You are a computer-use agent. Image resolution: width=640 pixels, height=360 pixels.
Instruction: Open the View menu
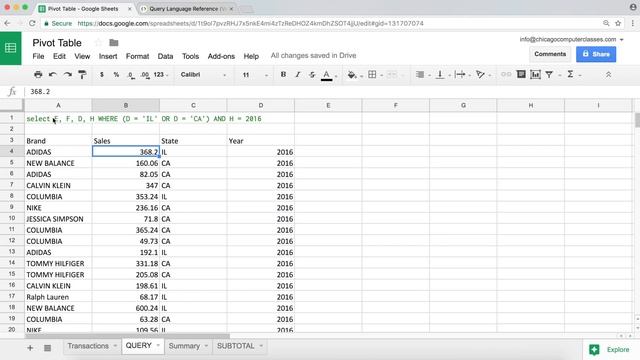82,56
